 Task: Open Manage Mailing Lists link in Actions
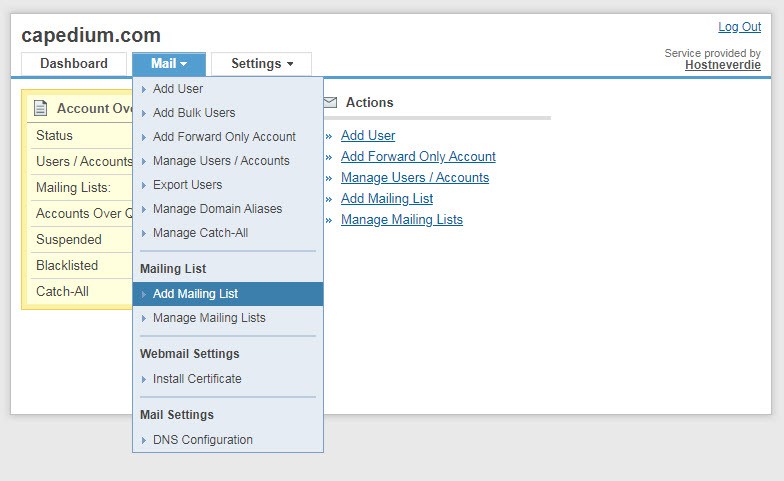pos(401,220)
